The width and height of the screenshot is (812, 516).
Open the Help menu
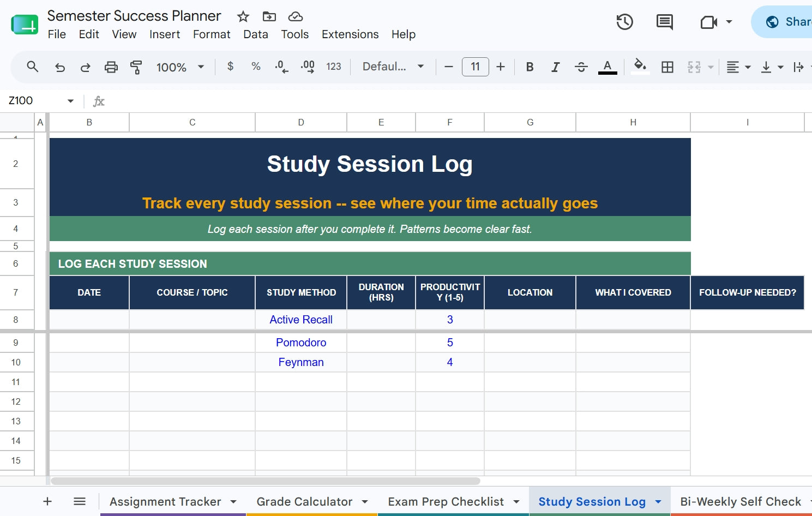coord(404,34)
